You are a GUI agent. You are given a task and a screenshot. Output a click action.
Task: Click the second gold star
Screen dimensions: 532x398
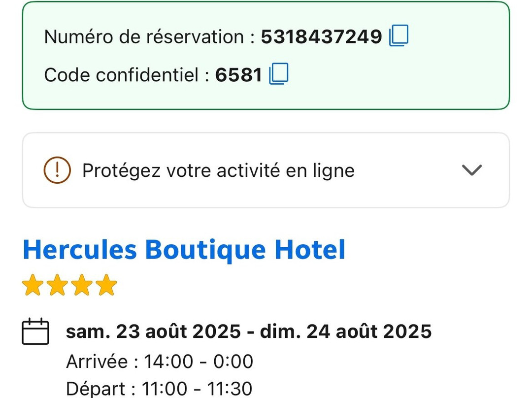[57, 286]
